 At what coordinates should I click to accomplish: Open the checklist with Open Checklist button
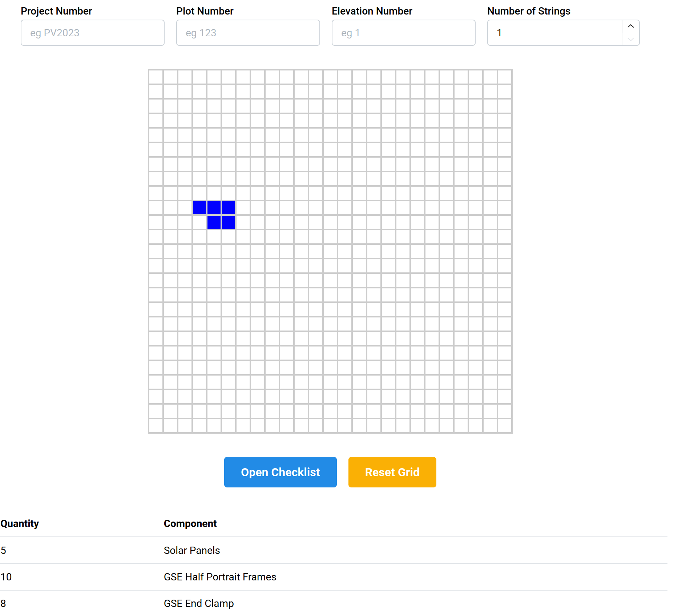pos(280,472)
